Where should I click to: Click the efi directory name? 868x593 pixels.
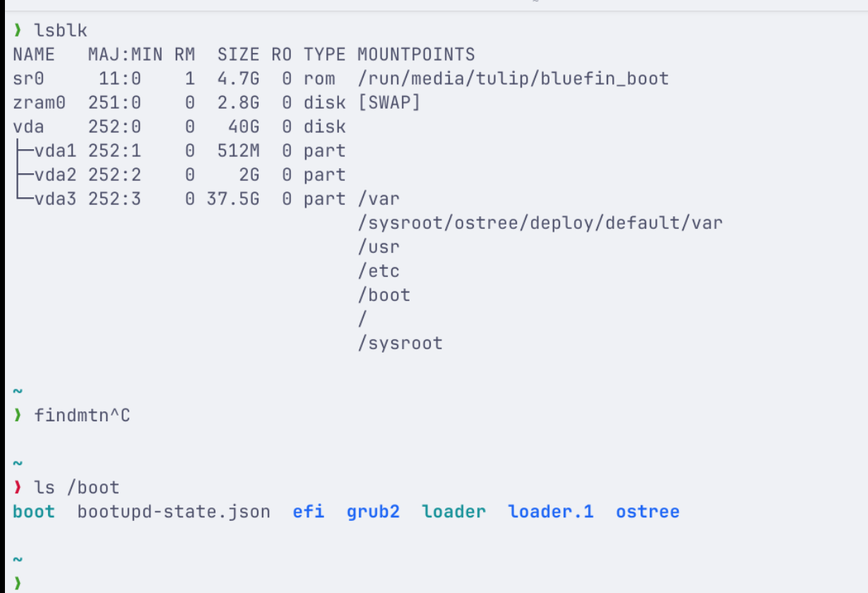pyautogui.click(x=309, y=512)
